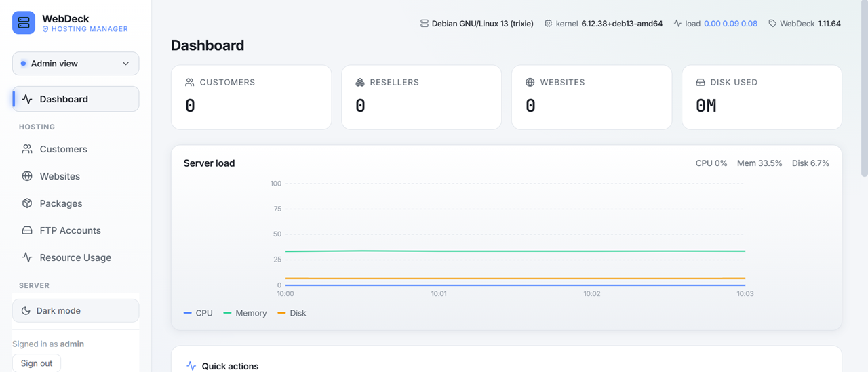Viewport: 868px width, 372px height.
Task: Open the Disk Used summary card
Action: [x=762, y=97]
